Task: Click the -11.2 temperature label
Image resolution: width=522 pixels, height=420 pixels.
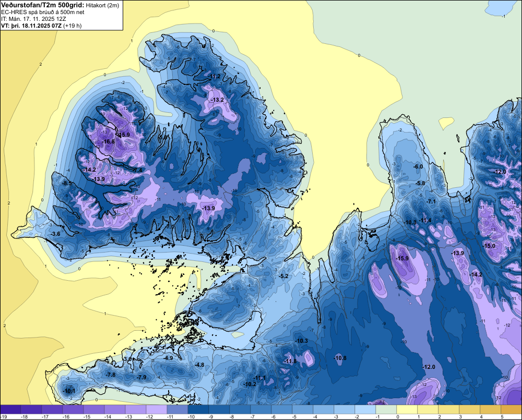Action: pyautogui.click(x=215, y=77)
